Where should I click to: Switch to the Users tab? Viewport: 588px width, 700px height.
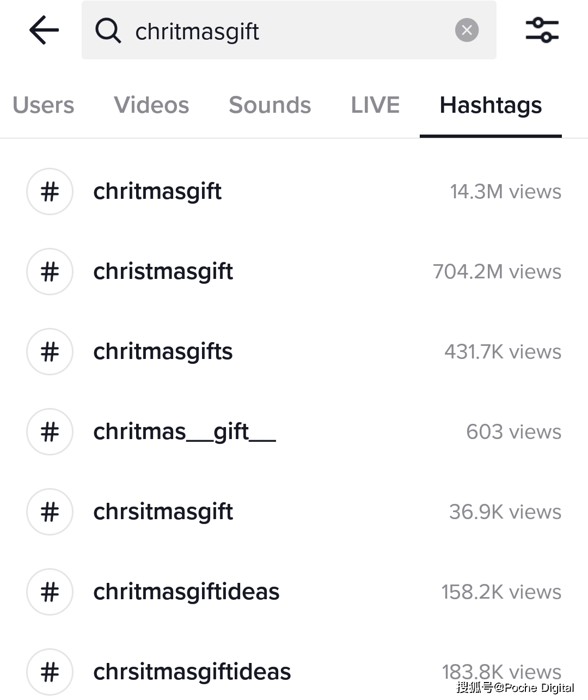[44, 105]
